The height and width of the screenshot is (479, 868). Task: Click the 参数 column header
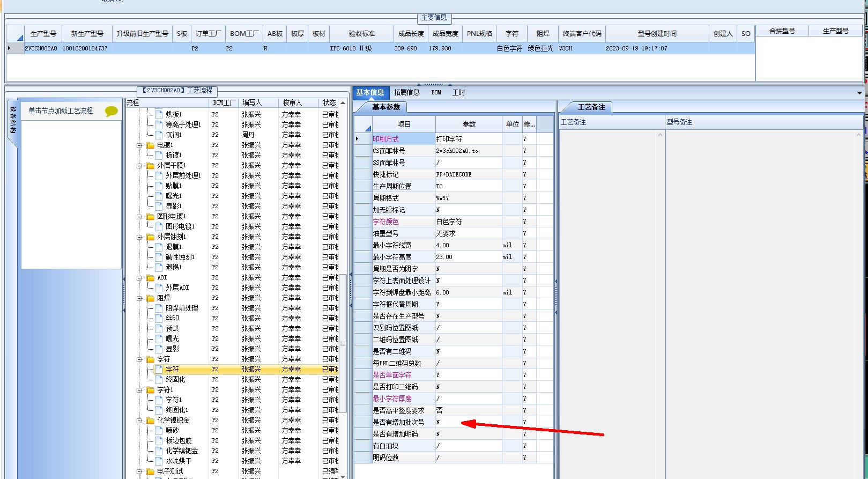pyautogui.click(x=469, y=124)
